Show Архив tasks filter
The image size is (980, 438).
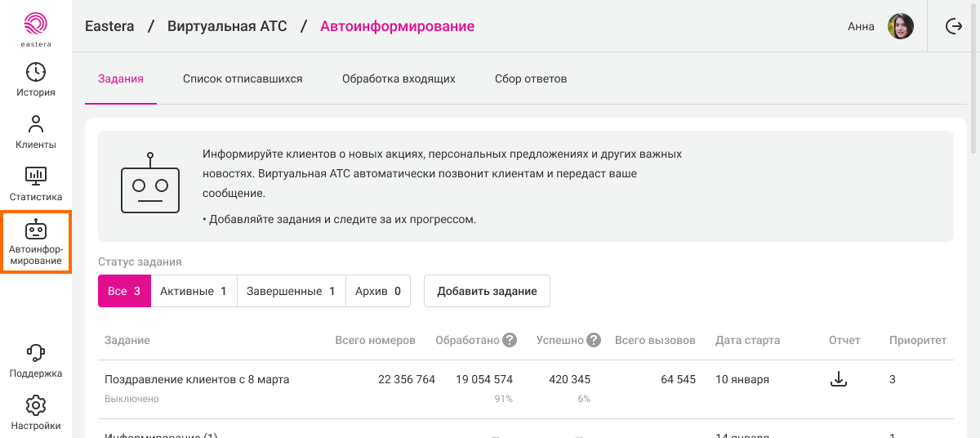click(x=377, y=291)
